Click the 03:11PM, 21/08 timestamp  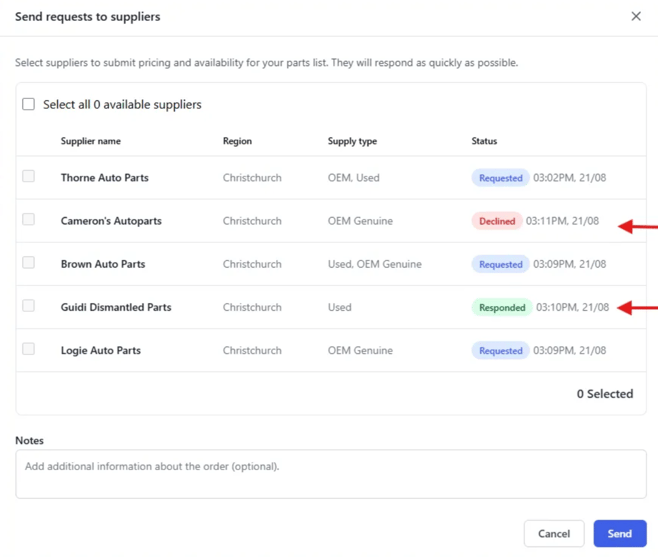(562, 221)
